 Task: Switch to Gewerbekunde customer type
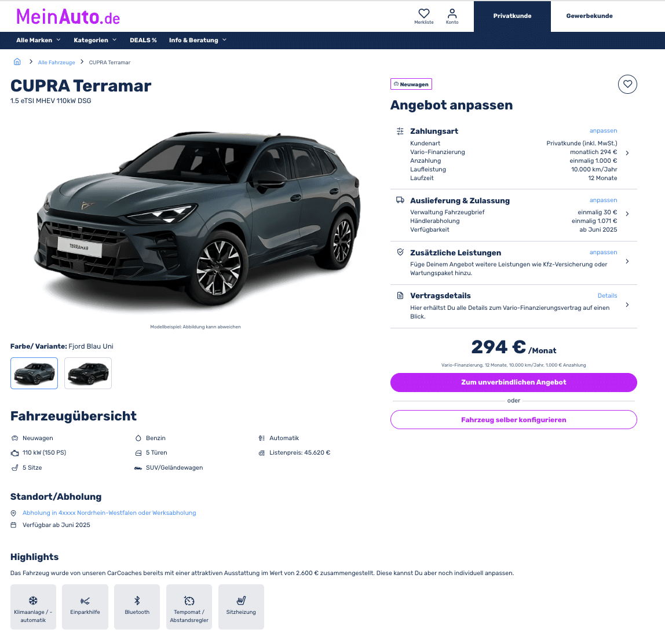coord(589,16)
